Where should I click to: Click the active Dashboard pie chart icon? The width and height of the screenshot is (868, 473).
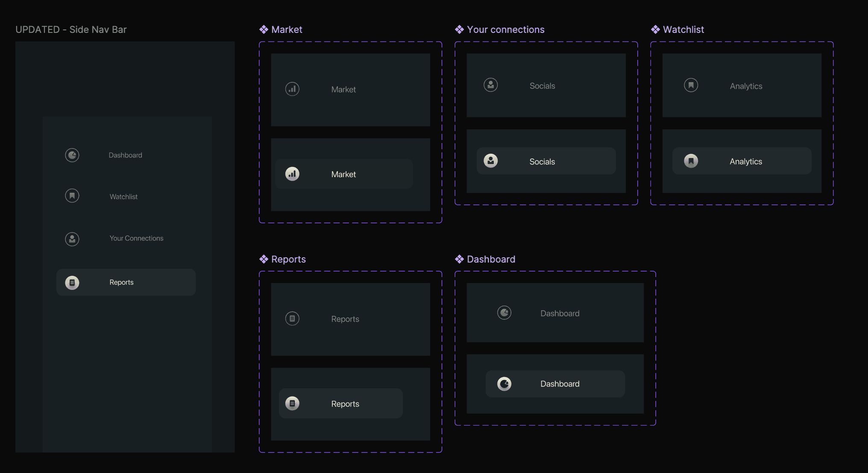pyautogui.click(x=504, y=384)
